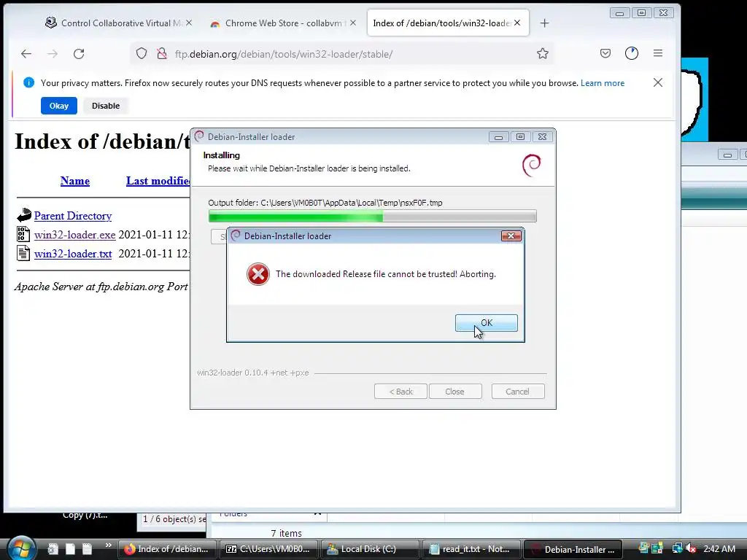Open Parent Directory link
Viewport: 747px width, 560px height.
pyautogui.click(x=73, y=216)
